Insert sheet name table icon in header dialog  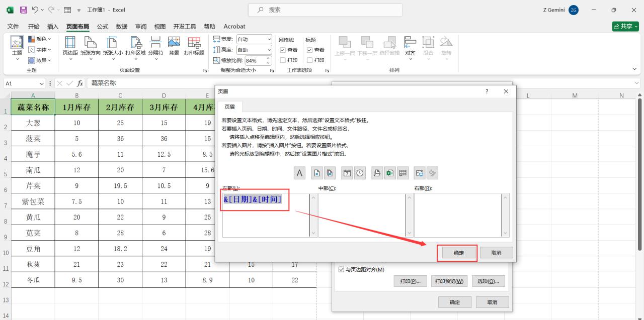(x=402, y=173)
